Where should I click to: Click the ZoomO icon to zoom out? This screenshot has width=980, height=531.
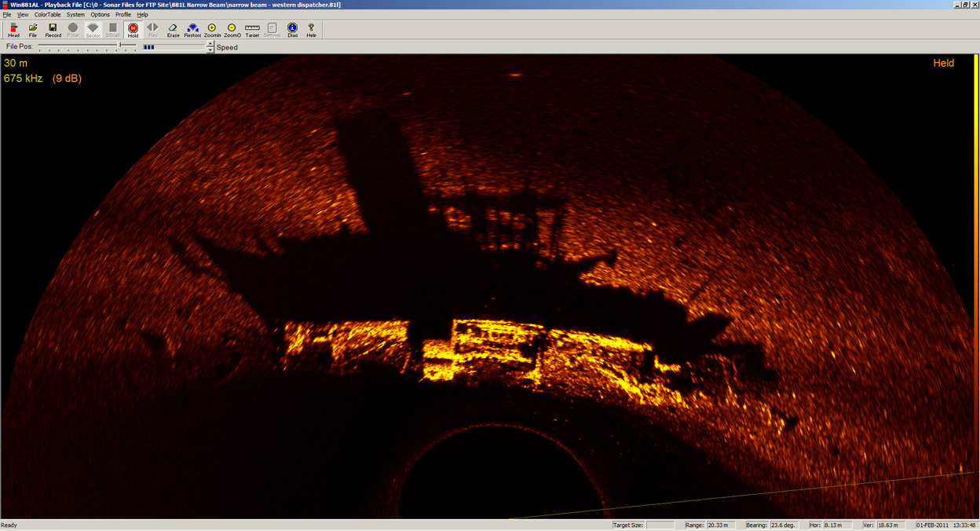pos(232,29)
